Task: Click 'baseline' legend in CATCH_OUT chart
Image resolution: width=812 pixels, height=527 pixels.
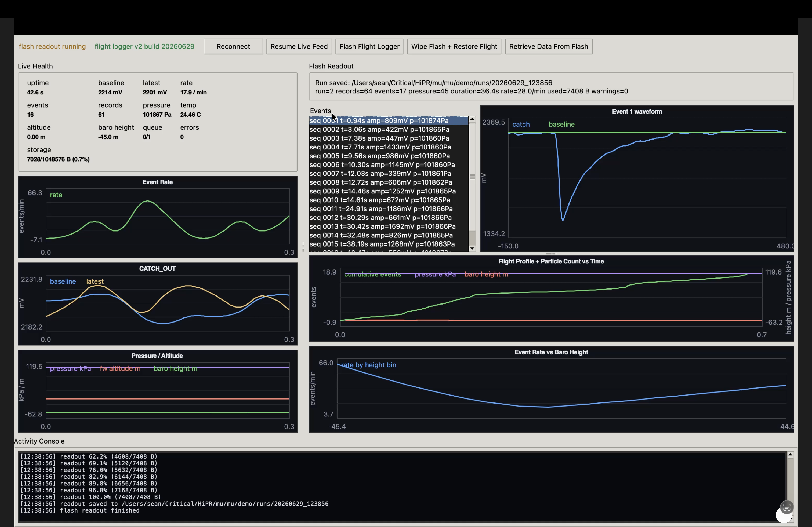Action: [63, 281]
